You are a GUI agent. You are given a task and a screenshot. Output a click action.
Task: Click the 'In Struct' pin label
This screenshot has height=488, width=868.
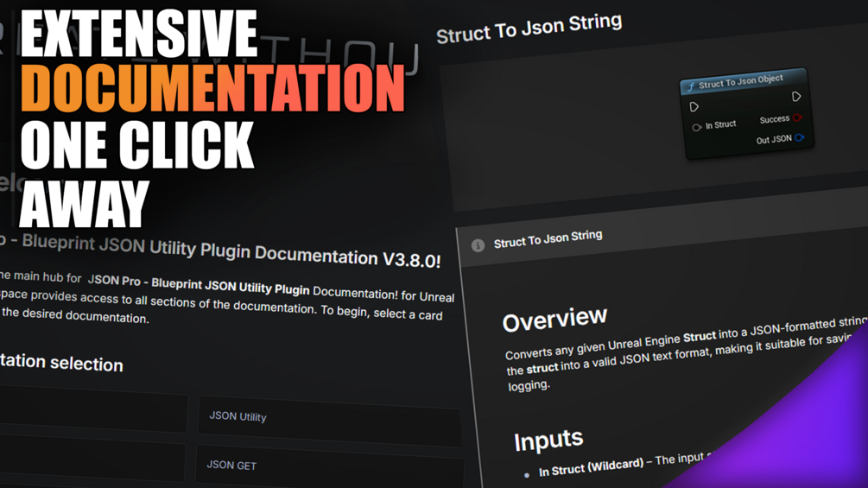(x=721, y=125)
